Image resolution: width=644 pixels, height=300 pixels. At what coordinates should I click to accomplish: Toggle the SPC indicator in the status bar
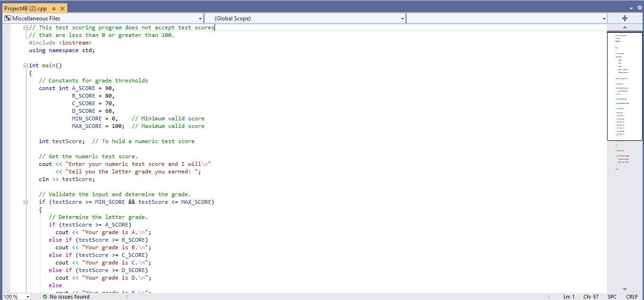pos(613,296)
